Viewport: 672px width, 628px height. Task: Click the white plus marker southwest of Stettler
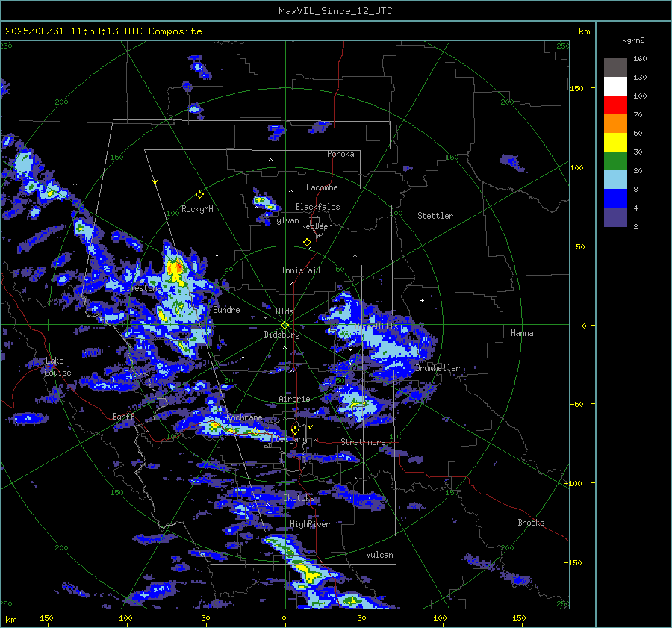[422, 300]
